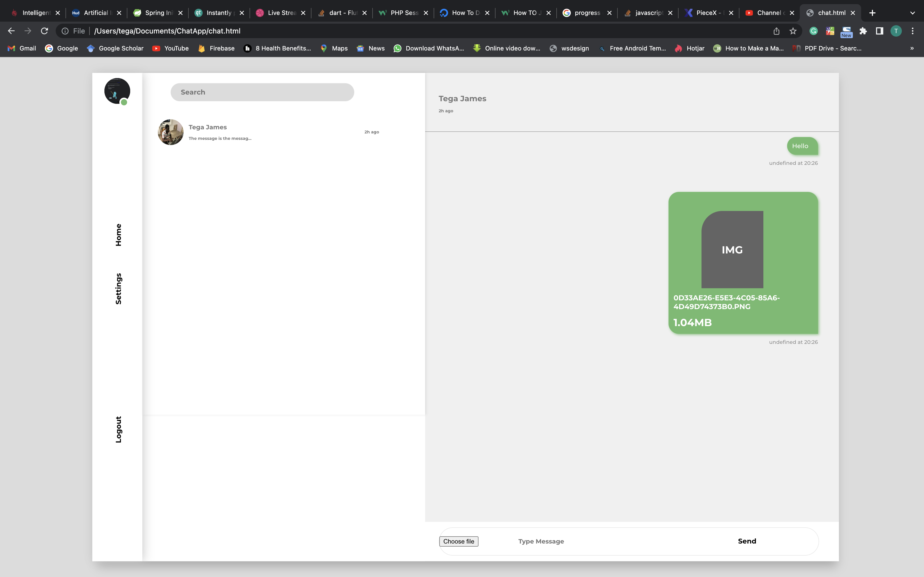Expand hidden bookmarks with the chevron
The height and width of the screenshot is (577, 924).
click(912, 48)
